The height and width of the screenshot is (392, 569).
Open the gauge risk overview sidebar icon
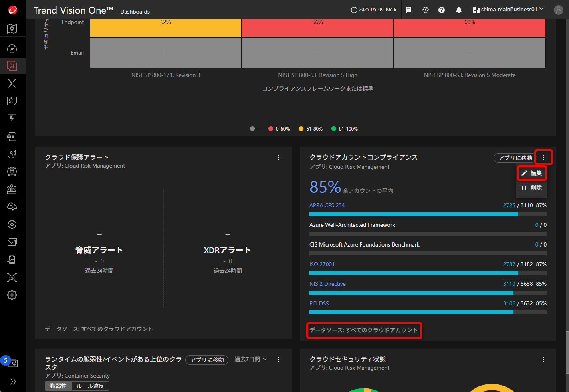tap(12, 48)
